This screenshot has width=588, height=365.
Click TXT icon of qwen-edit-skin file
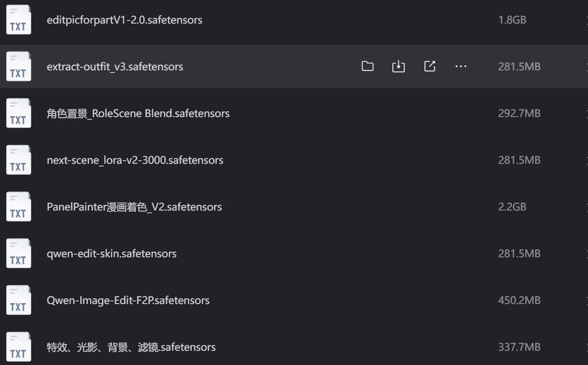18,253
